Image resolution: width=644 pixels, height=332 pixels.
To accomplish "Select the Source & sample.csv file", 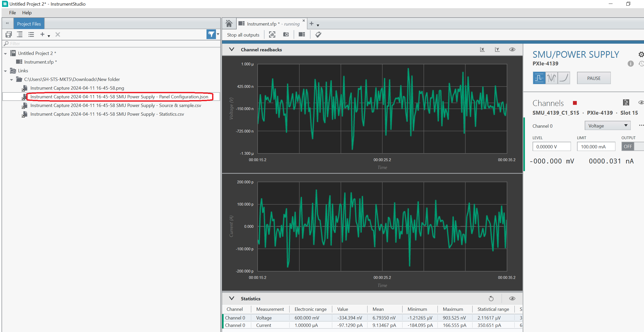I will click(x=116, y=105).
